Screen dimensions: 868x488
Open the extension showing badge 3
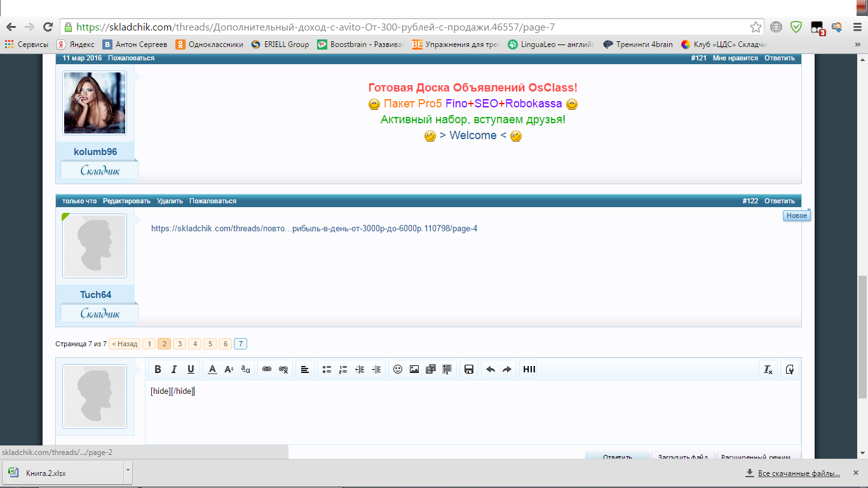[818, 28]
